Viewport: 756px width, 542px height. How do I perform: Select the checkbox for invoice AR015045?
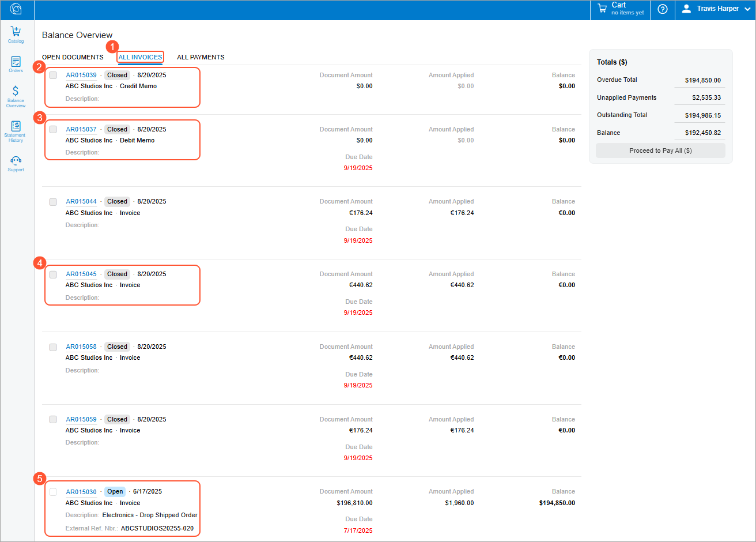(x=53, y=274)
